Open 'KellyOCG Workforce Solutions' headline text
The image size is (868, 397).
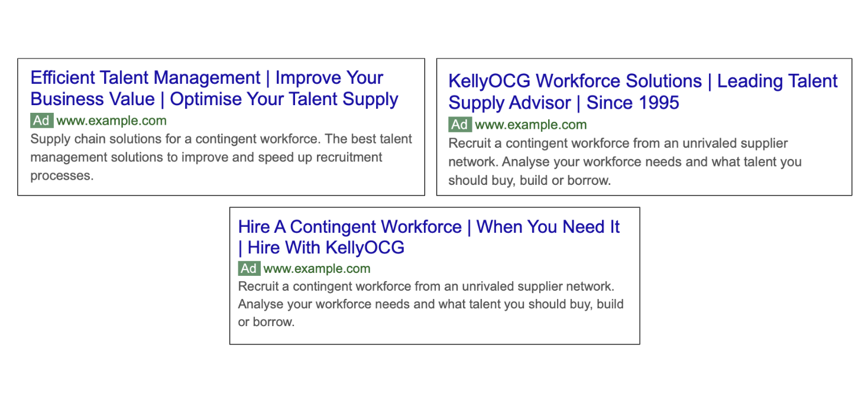pos(575,81)
